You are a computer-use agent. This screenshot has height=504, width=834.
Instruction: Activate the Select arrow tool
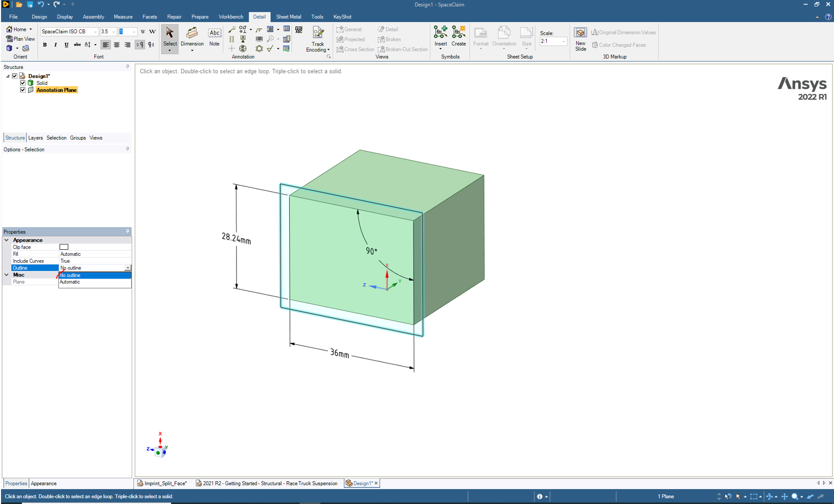[x=169, y=37]
